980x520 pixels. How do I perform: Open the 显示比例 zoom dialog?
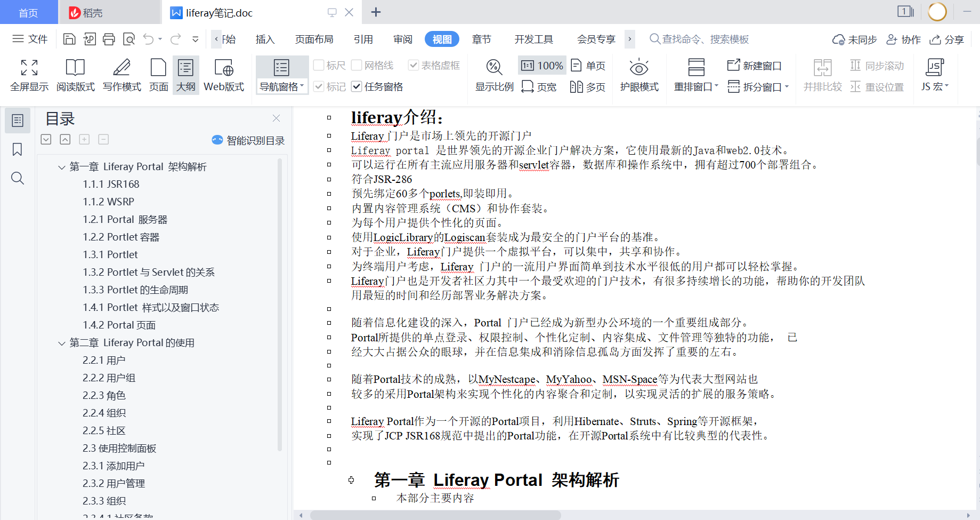click(495, 75)
